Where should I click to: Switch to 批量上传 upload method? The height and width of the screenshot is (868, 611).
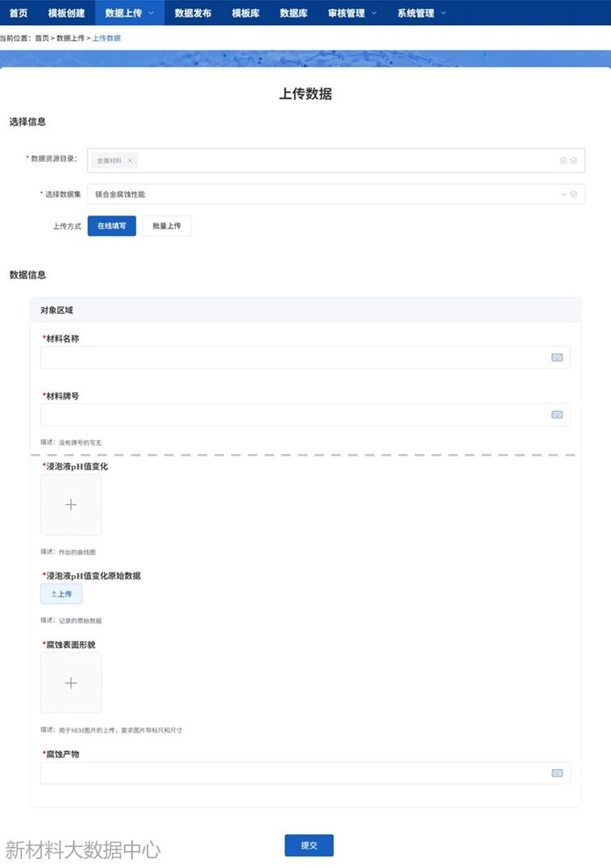(x=167, y=226)
